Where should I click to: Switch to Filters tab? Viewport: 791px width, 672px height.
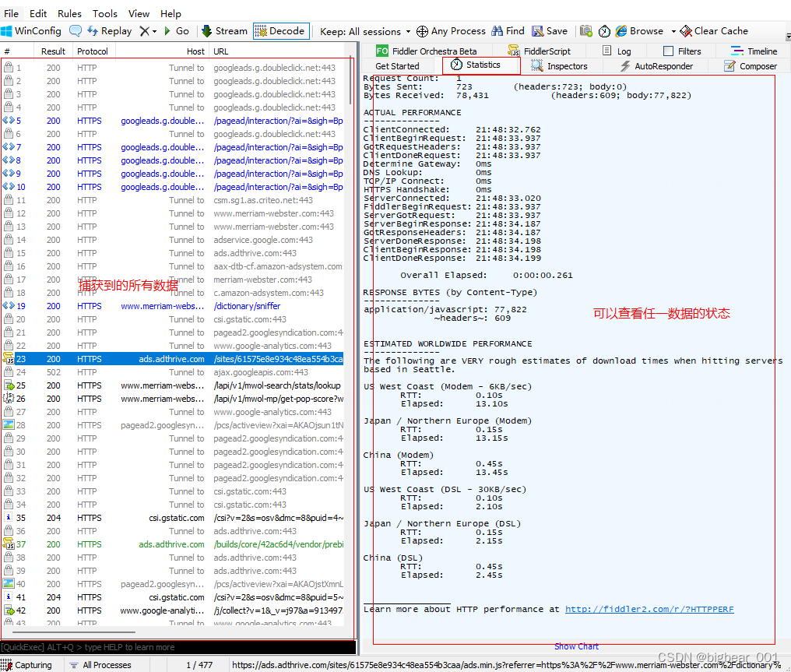point(682,51)
